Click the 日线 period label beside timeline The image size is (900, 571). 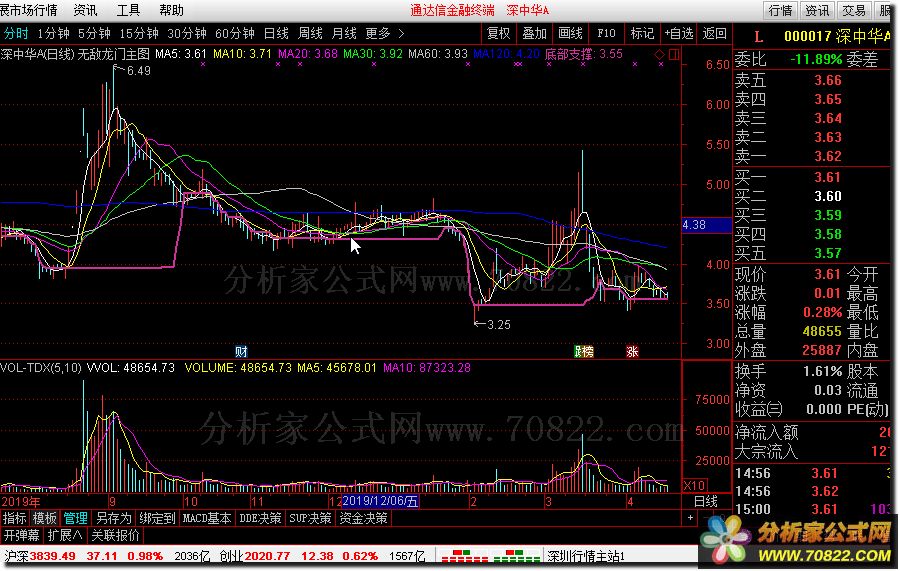coord(705,502)
